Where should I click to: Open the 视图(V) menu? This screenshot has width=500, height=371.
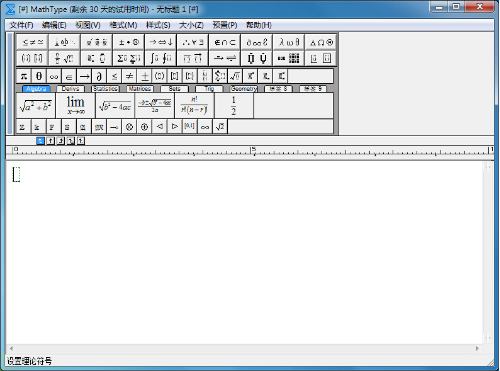[x=88, y=25]
